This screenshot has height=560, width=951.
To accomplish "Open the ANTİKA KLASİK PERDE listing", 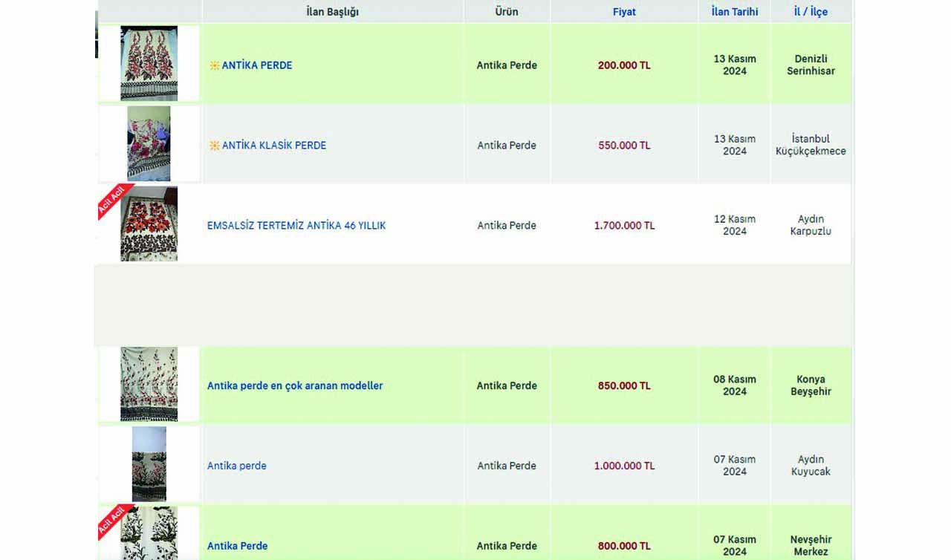I will pos(273,146).
